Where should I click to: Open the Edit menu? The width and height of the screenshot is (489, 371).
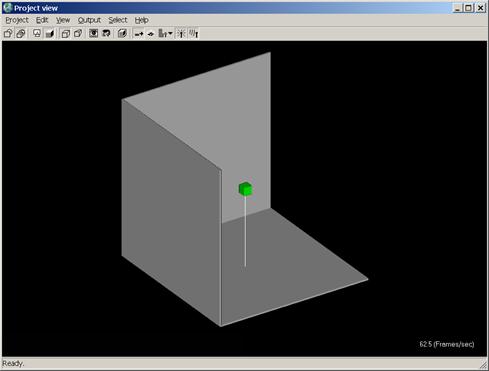click(42, 20)
